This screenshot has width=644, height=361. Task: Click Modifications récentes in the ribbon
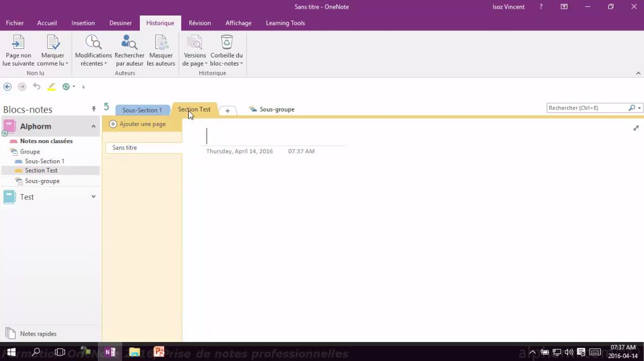(x=93, y=49)
